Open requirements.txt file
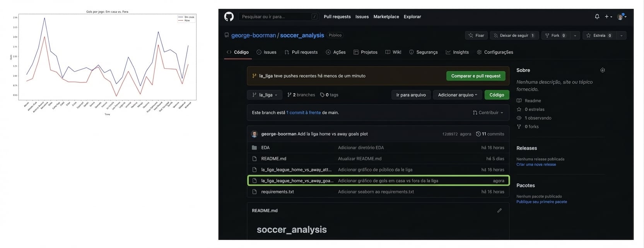Screen dimensions: 644x248 [277, 192]
